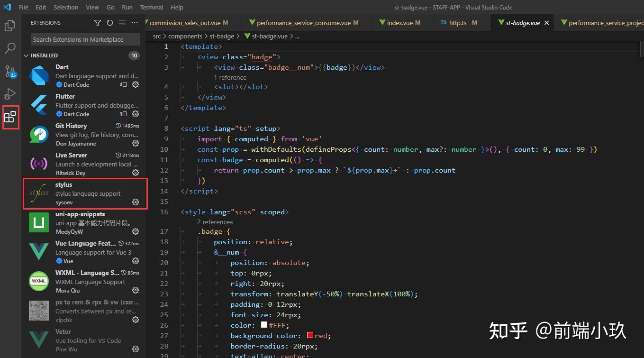Open the Extensions view in the activity bar

[10, 117]
